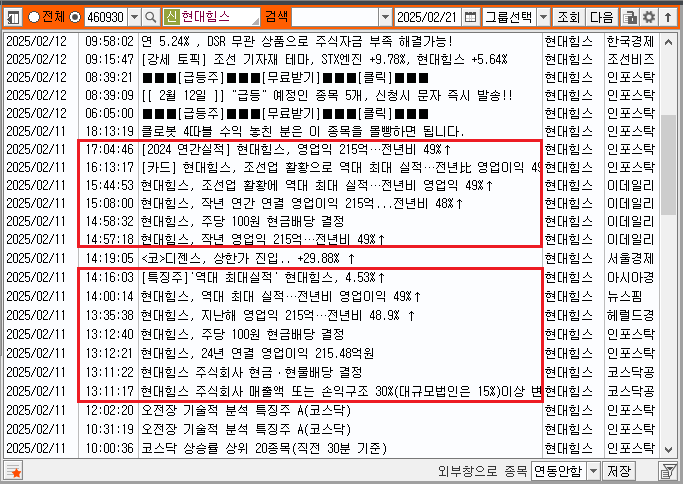The image size is (683, 484).
Task: Open the 연동안함 dropdown
Action: (x=565, y=471)
